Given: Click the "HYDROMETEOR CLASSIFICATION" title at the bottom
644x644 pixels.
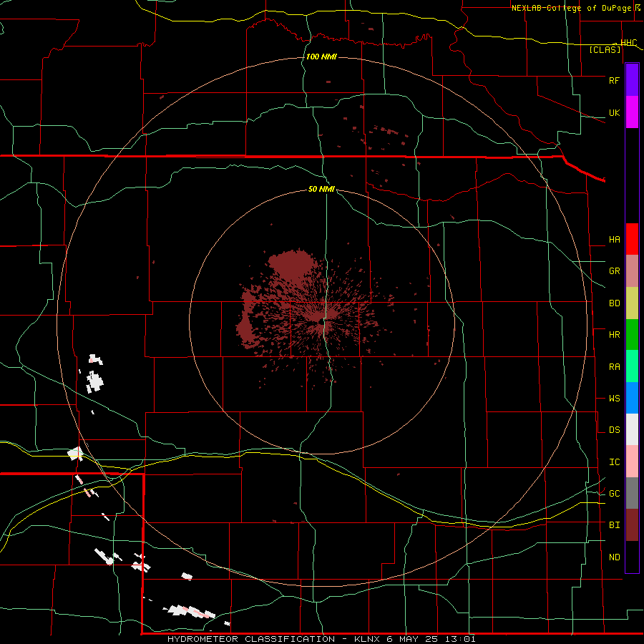Looking at the screenshot, I should click(251, 639).
